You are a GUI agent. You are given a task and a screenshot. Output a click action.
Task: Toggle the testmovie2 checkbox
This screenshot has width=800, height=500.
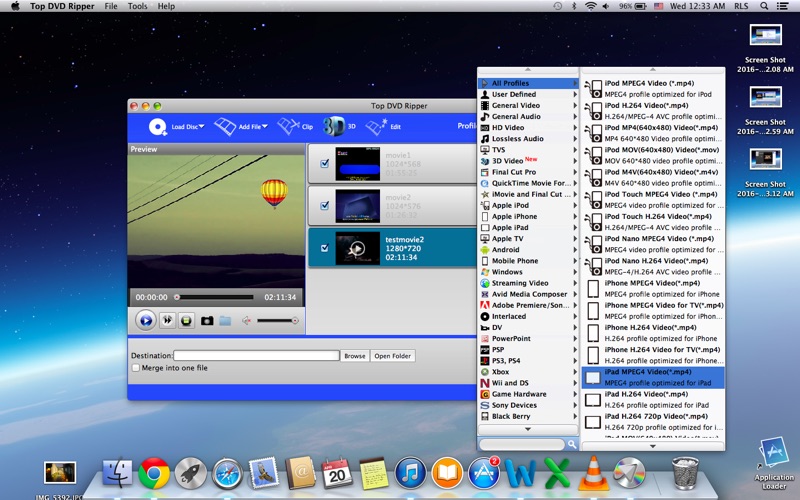coord(324,248)
